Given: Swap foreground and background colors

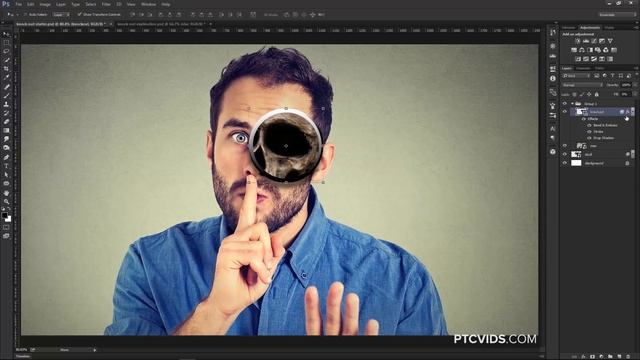Looking at the screenshot, I should (x=9, y=209).
